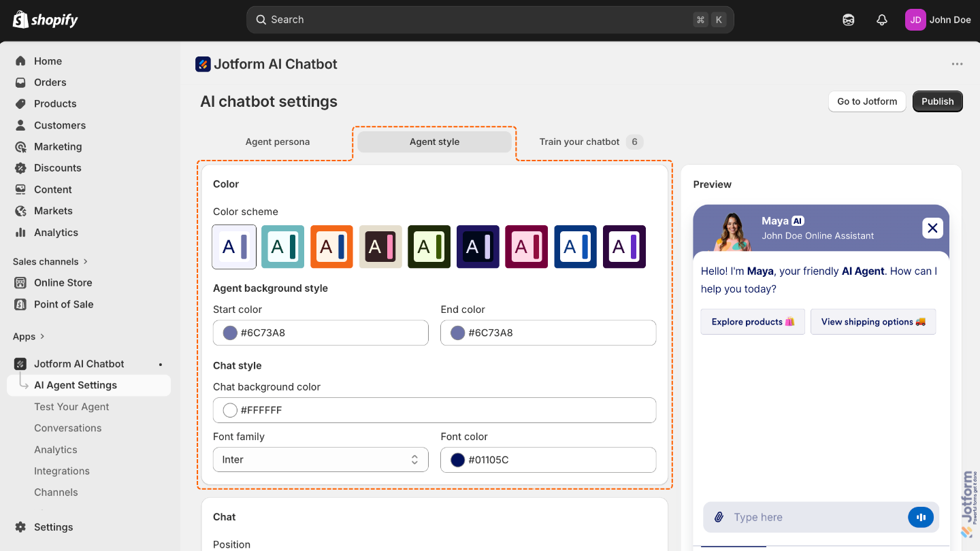
Task: Click the Go to Jotform button
Action: click(867, 101)
